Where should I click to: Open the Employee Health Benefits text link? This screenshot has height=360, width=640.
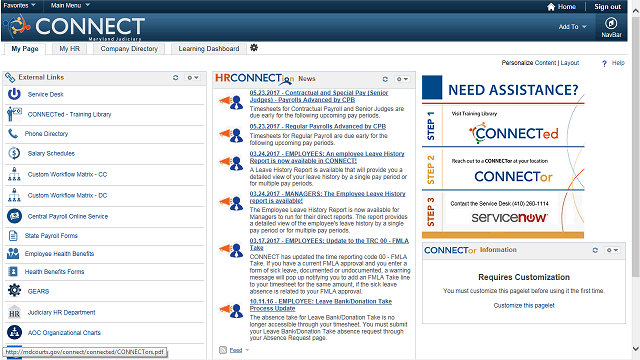tap(59, 253)
